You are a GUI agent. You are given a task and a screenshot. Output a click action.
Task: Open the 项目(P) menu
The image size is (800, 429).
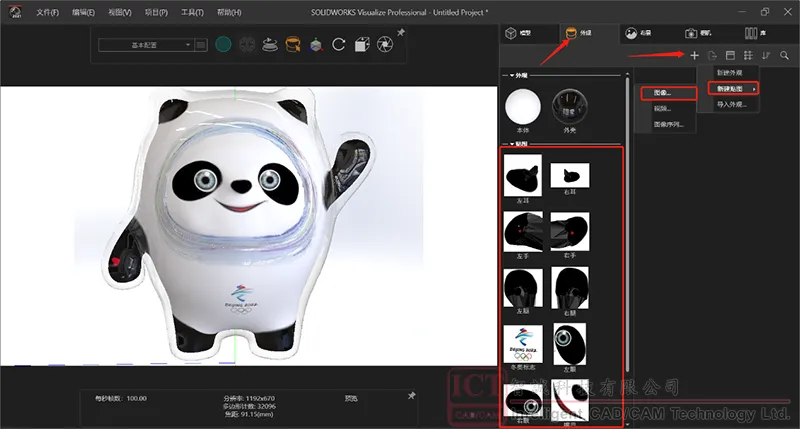(156, 12)
